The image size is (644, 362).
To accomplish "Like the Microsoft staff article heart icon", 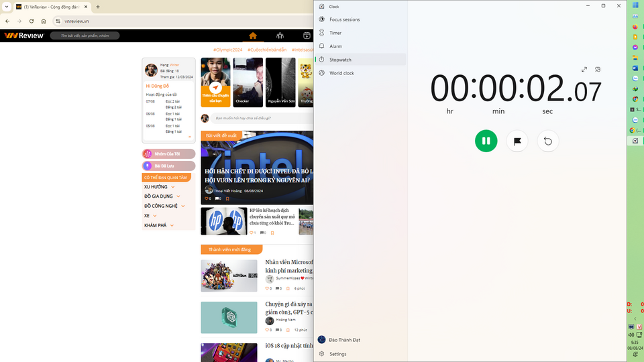I will pos(268,288).
